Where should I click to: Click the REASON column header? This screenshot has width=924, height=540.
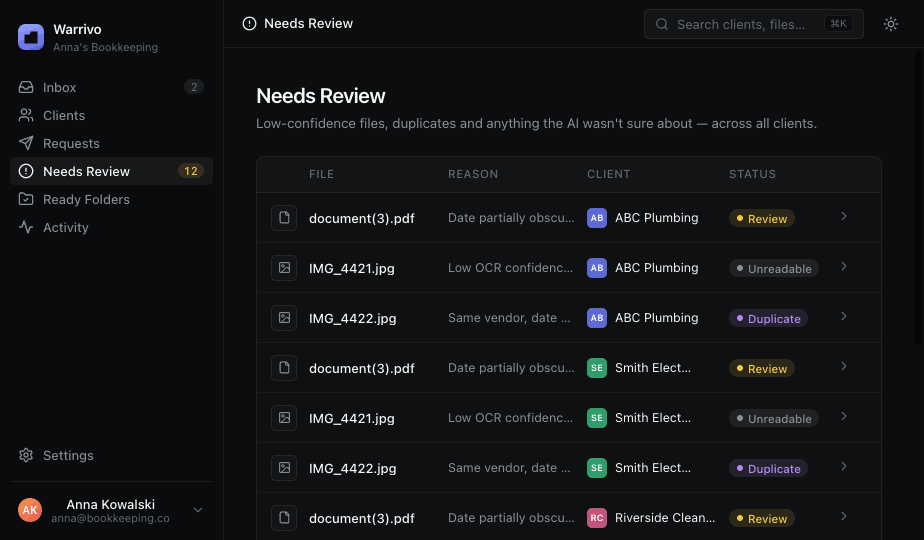point(473,174)
